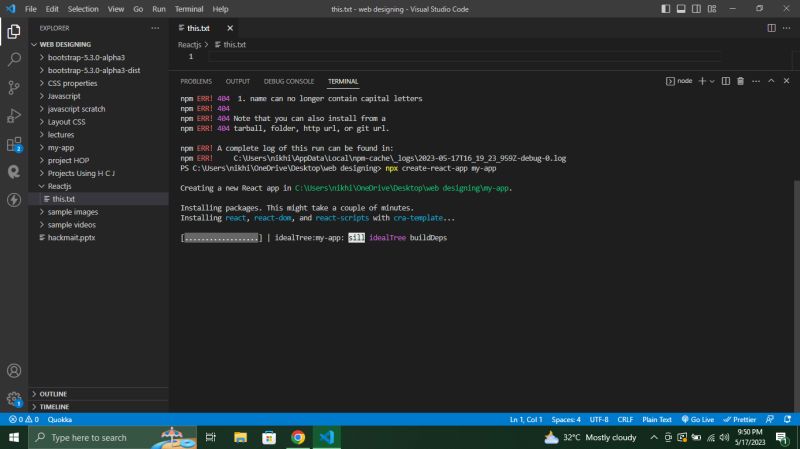Change CRLF end of line sequence
This screenshot has width=800, height=449.
tap(625, 419)
